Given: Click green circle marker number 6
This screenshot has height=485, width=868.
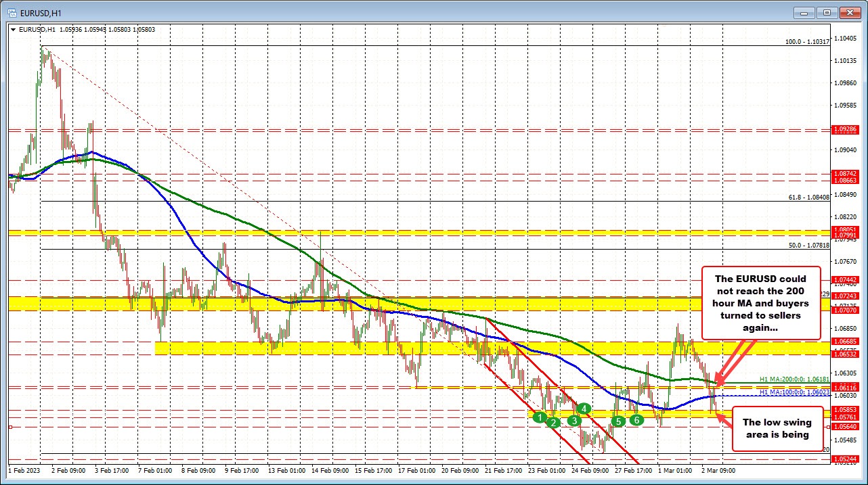Looking at the screenshot, I should 636,420.
